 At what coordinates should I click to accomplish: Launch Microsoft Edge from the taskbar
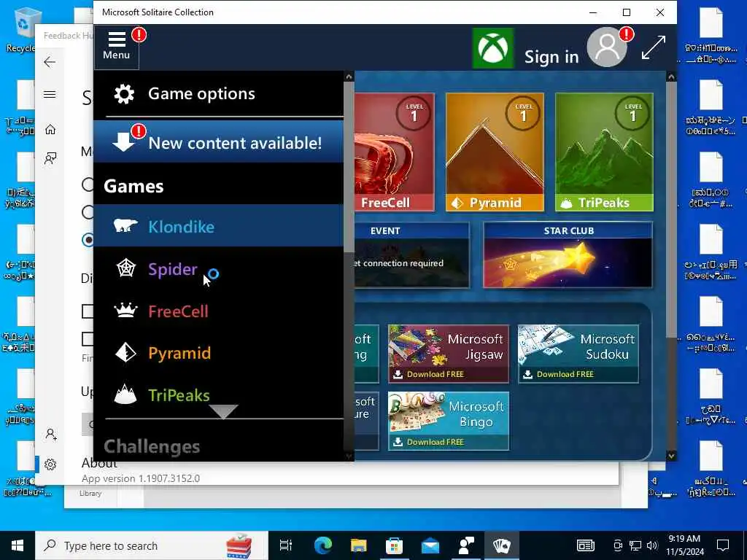pyautogui.click(x=322, y=545)
